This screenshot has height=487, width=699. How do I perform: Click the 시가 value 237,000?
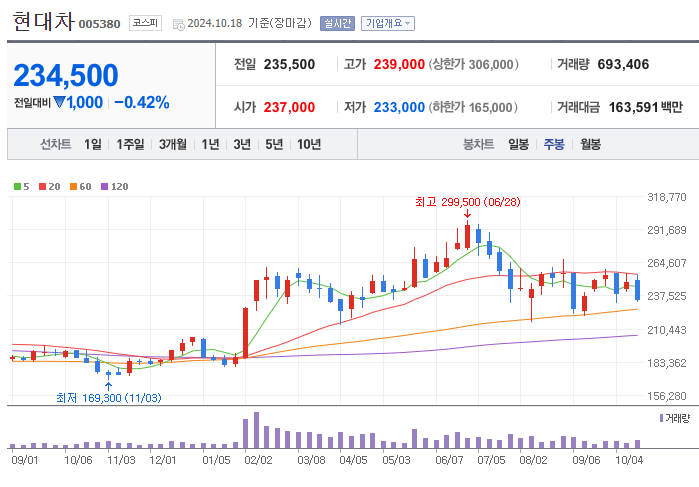(289, 107)
